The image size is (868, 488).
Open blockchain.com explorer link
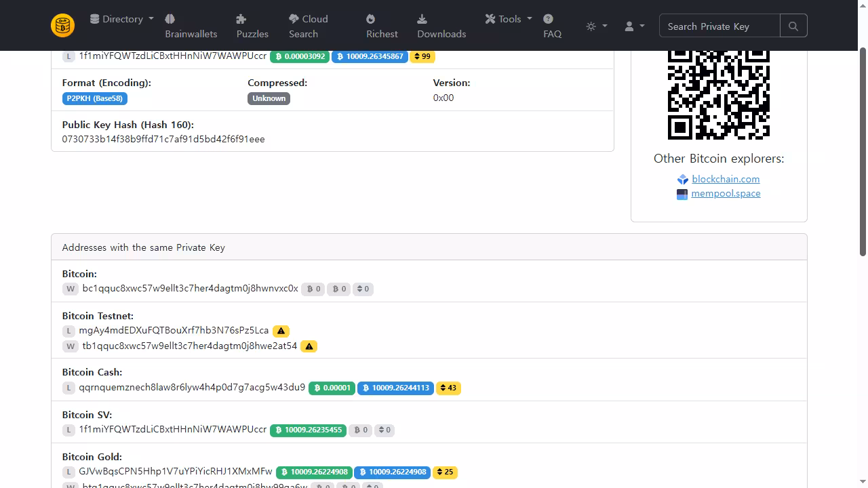726,179
